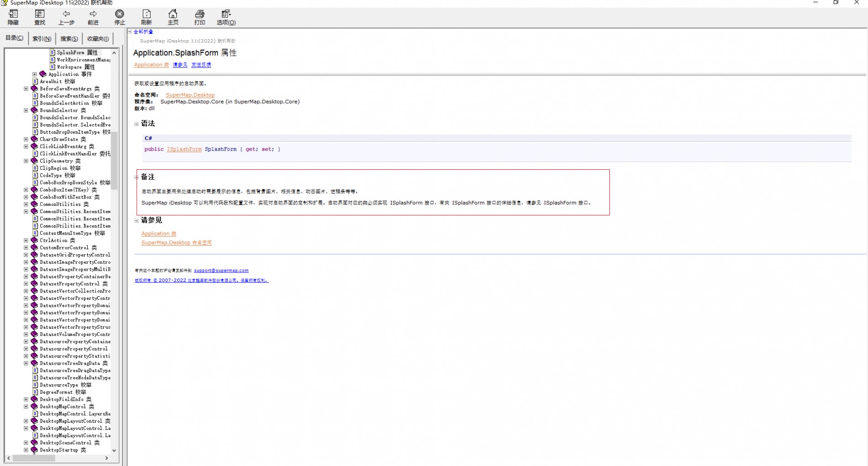868x466 pixels.
Task: Click the page icon beside AreaUnit 枚举
Action: [x=35, y=81]
